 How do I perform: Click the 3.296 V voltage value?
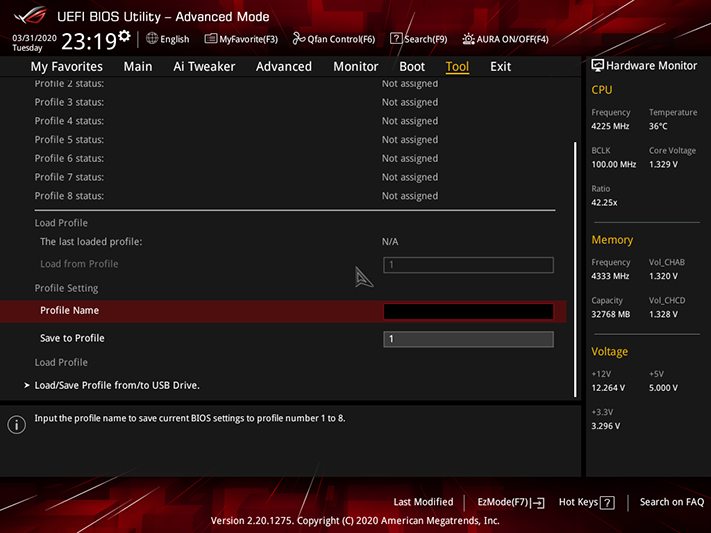(606, 426)
